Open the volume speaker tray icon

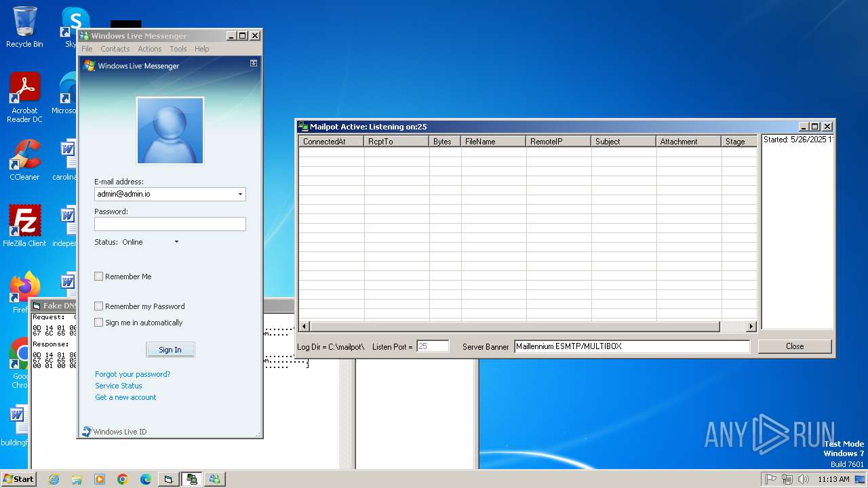(804, 479)
